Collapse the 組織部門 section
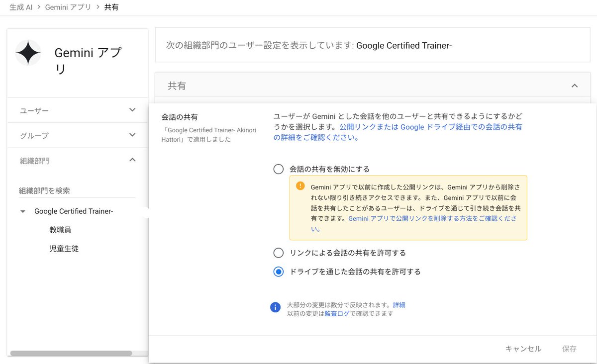The image size is (597, 364). 132,160
